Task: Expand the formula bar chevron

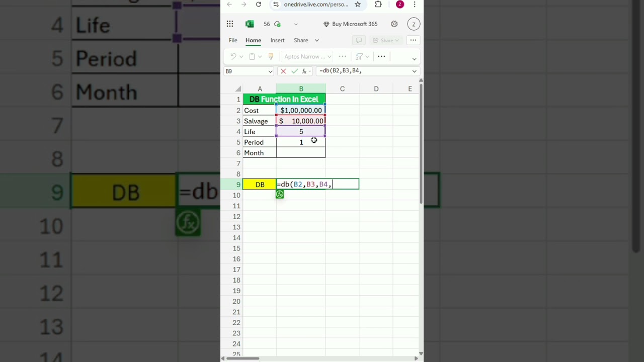Action: coord(415,71)
